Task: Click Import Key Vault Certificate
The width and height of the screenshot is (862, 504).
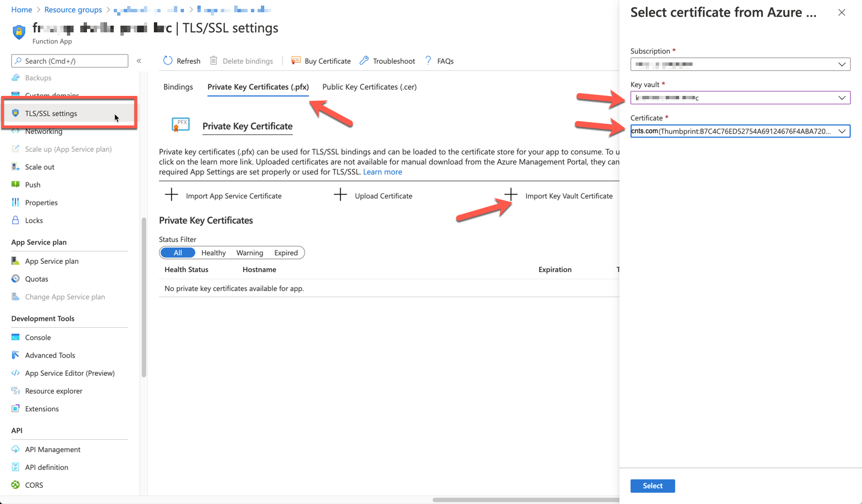Action: click(x=569, y=196)
